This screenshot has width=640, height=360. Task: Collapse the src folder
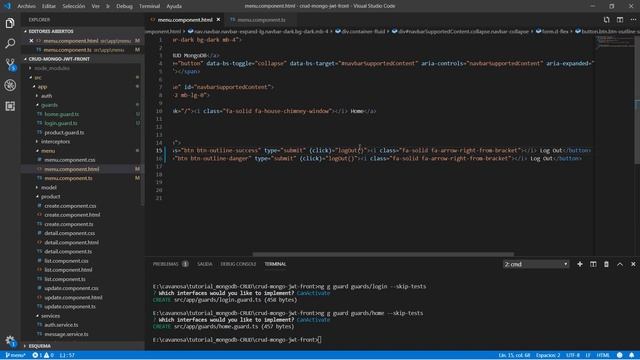pos(38,78)
